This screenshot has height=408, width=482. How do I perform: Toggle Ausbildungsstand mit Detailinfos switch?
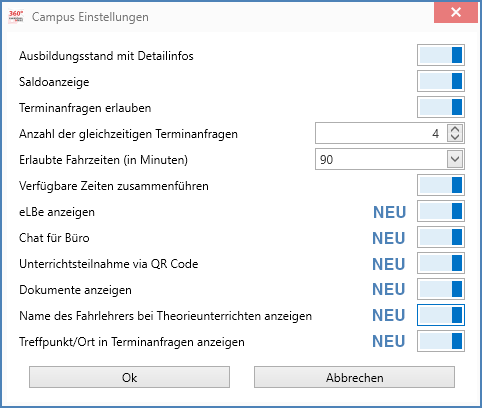point(441,55)
